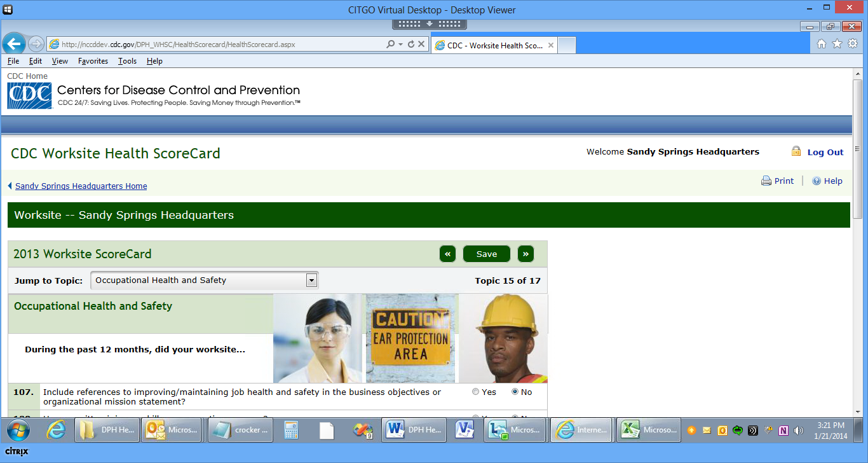The width and height of the screenshot is (868, 463).
Task: Click the question mark Help icon
Action: pos(817,181)
